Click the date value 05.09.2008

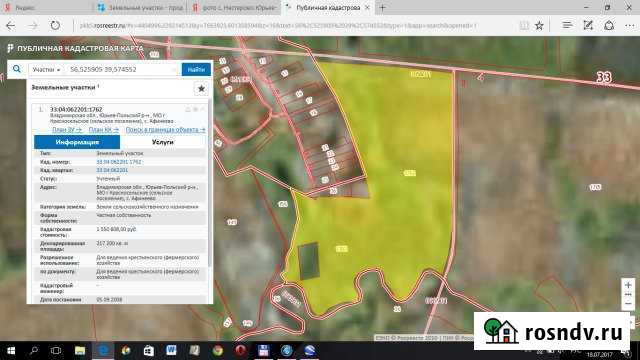(109, 300)
